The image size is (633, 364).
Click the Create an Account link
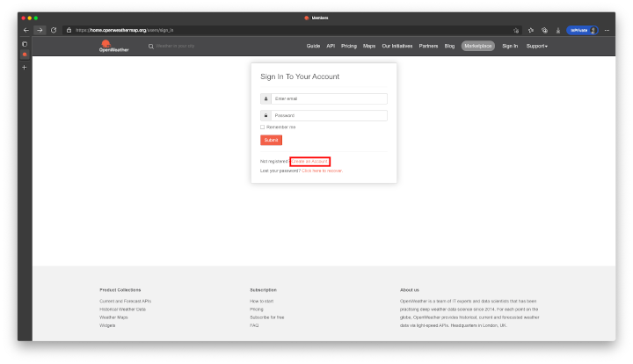tap(309, 162)
